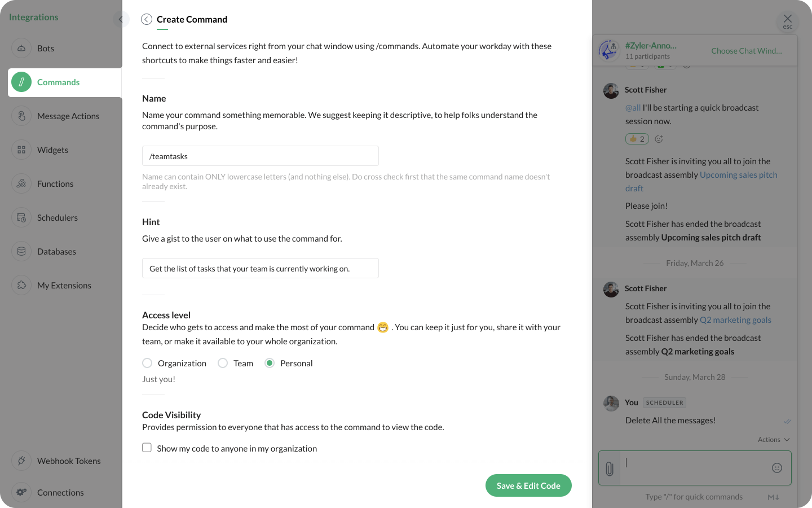Open the Webhook Tokens icon
812x508 pixels.
coord(21,461)
